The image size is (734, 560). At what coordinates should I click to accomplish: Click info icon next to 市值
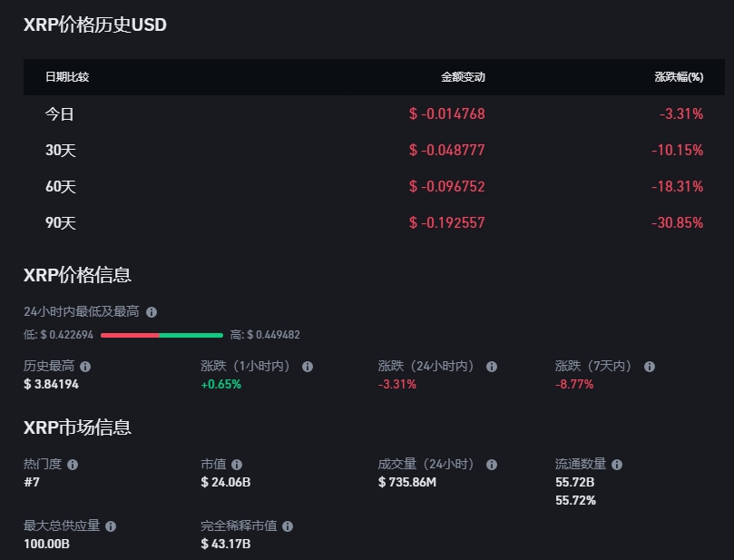(237, 465)
